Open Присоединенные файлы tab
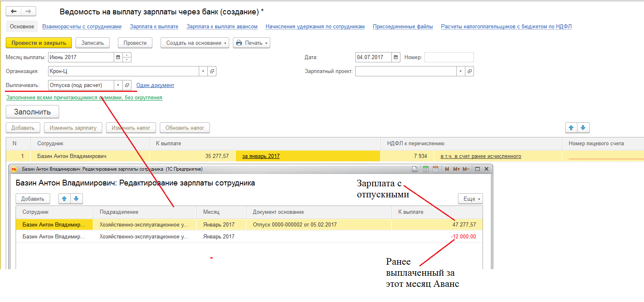The width and height of the screenshot is (644, 302). tap(403, 27)
